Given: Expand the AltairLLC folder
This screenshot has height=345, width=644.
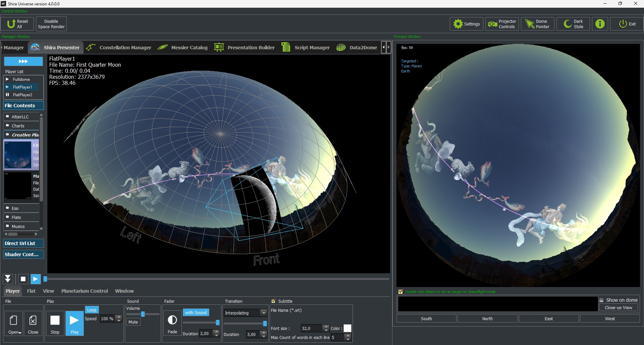Looking at the screenshot, I should [x=21, y=117].
